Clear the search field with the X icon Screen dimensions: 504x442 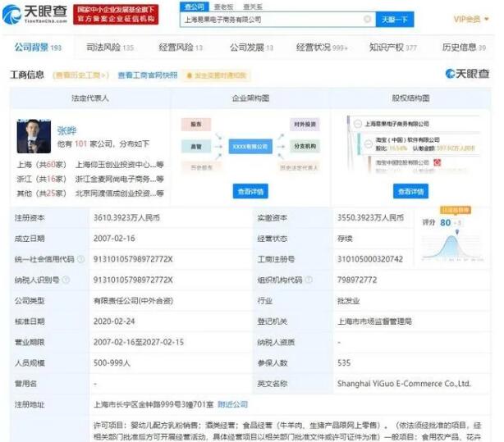[x=367, y=20]
